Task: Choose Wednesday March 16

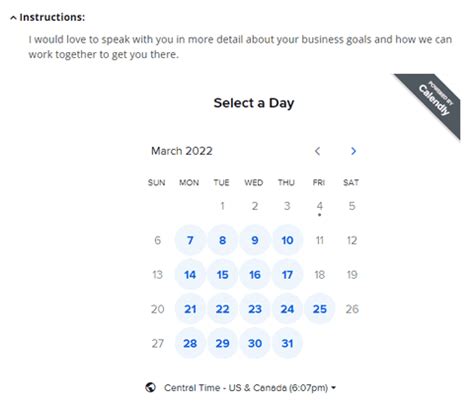Action: (255, 275)
